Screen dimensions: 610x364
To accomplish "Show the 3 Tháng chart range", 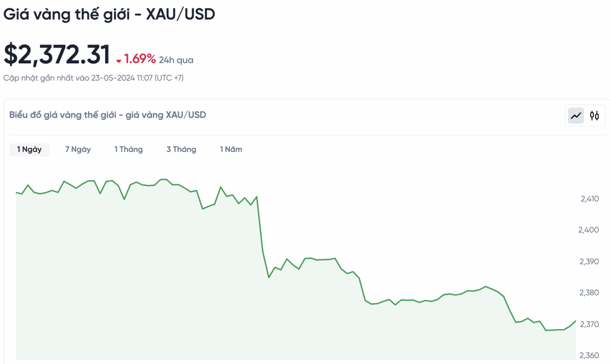I will [x=181, y=150].
